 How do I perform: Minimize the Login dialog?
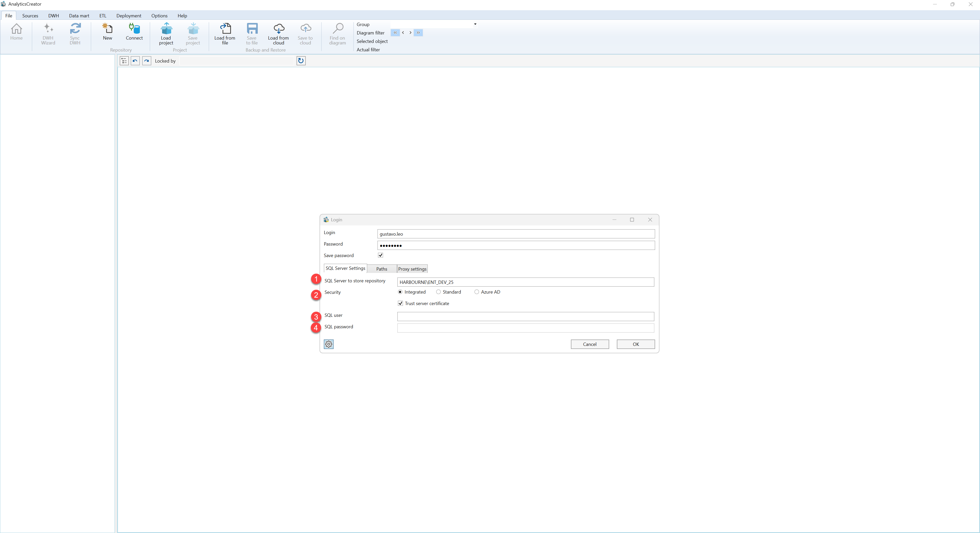(614, 220)
